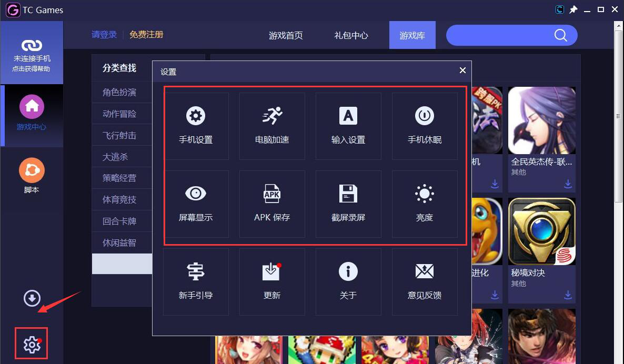Click 免费注册 register link
This screenshot has height=364, width=624.
pos(146,35)
